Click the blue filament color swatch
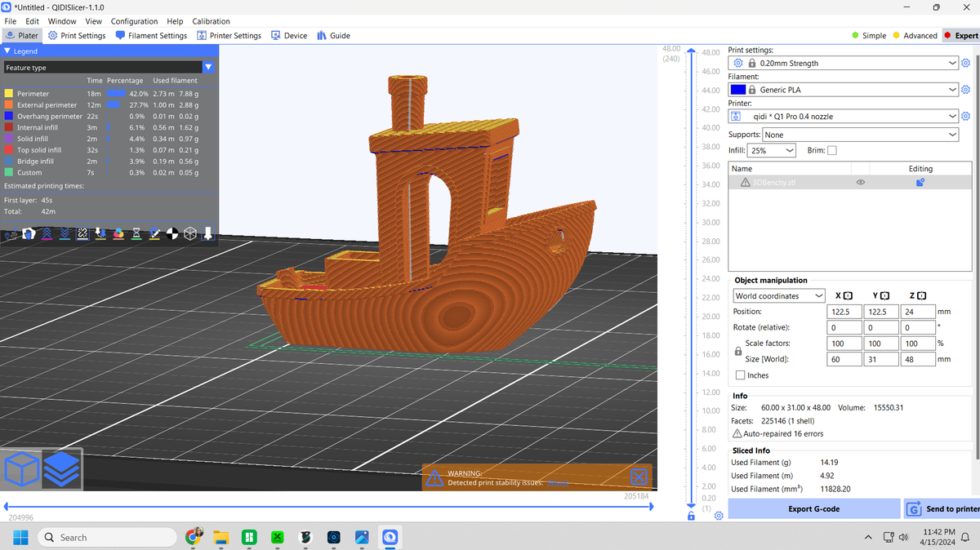The image size is (980, 550). 738,90
